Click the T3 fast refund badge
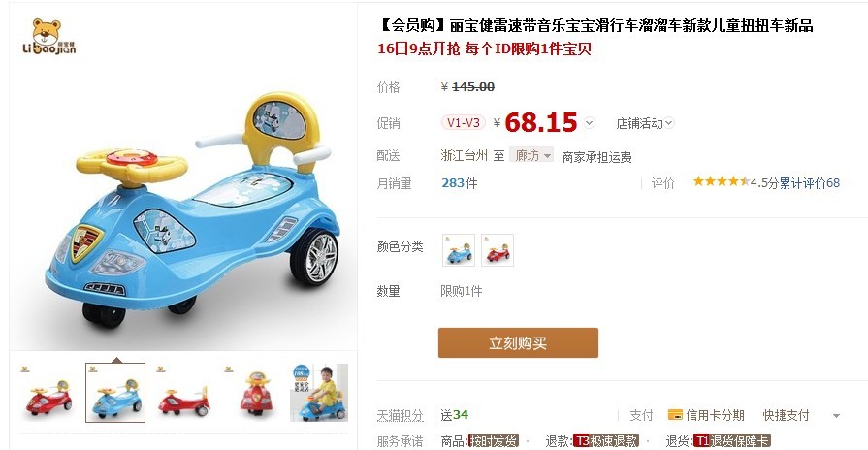This screenshot has height=450, width=868. [605, 441]
